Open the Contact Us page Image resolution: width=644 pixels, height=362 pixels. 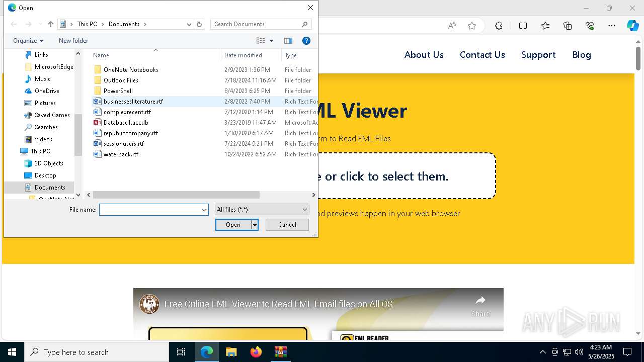482,55
